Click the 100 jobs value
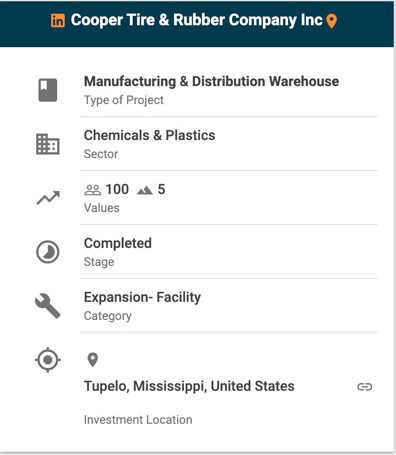 point(117,189)
